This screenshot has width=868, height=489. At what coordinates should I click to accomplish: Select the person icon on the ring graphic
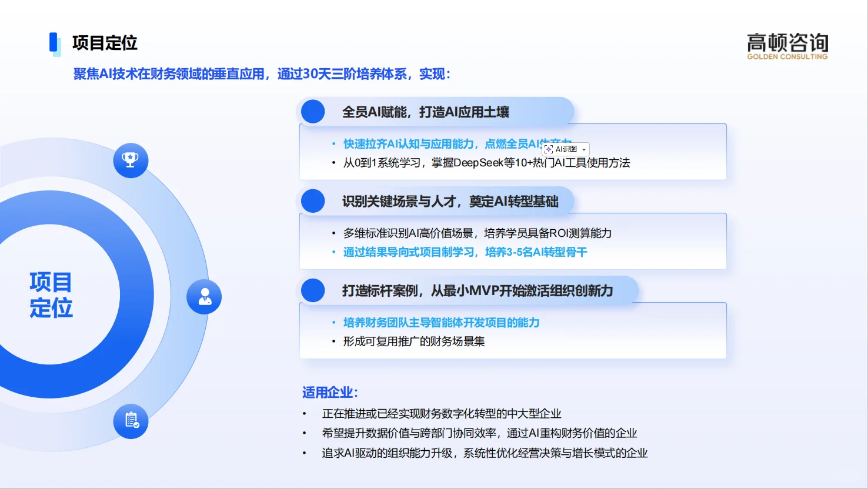[203, 296]
